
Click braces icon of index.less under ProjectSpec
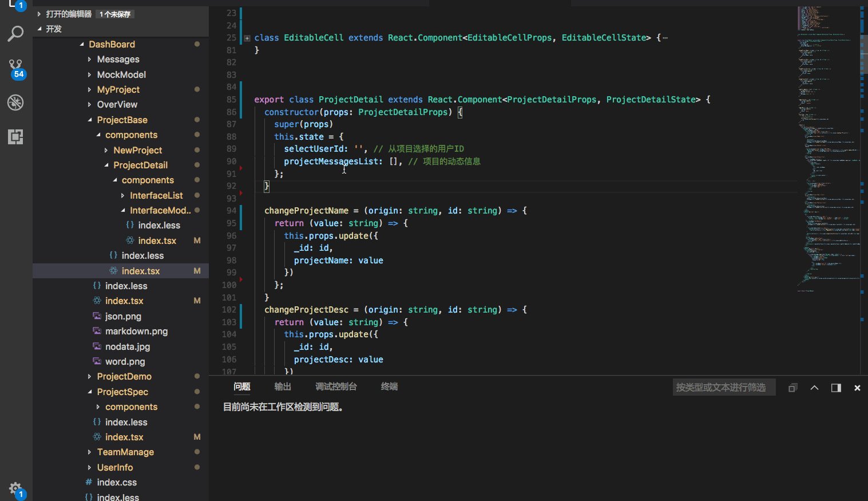point(97,422)
